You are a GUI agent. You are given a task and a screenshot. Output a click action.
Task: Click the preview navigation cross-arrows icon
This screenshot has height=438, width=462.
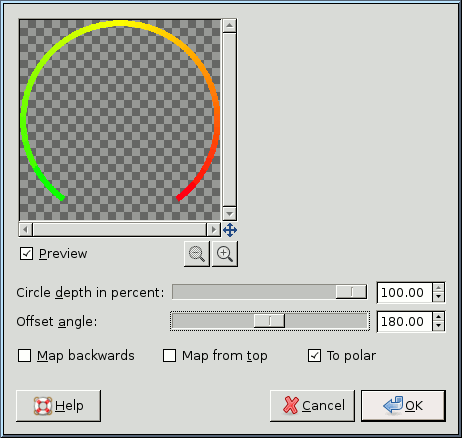click(x=230, y=230)
